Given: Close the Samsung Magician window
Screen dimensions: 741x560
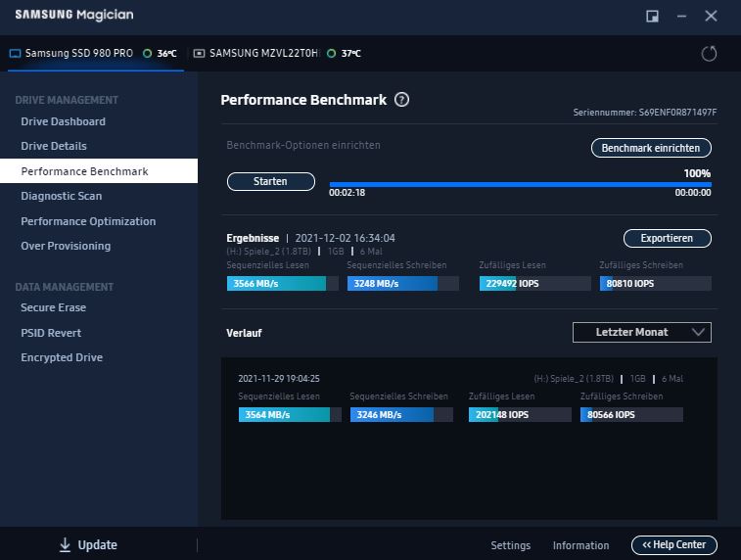Looking at the screenshot, I should pyautogui.click(x=711, y=16).
